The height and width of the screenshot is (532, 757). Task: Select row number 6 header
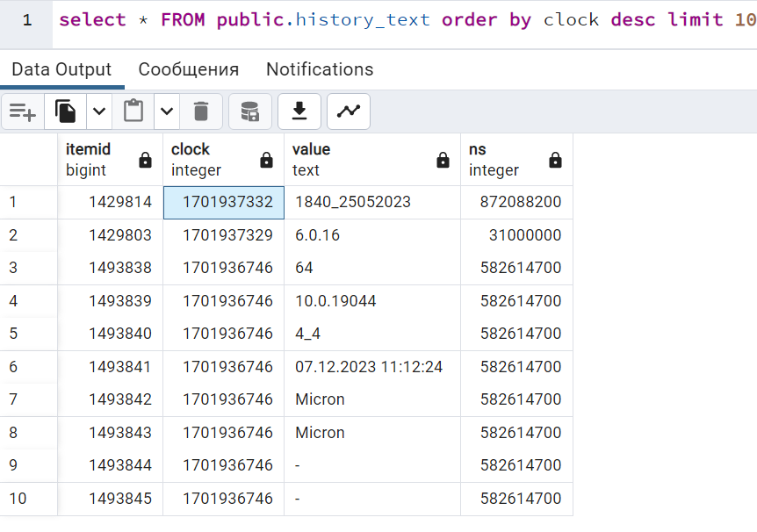28,367
